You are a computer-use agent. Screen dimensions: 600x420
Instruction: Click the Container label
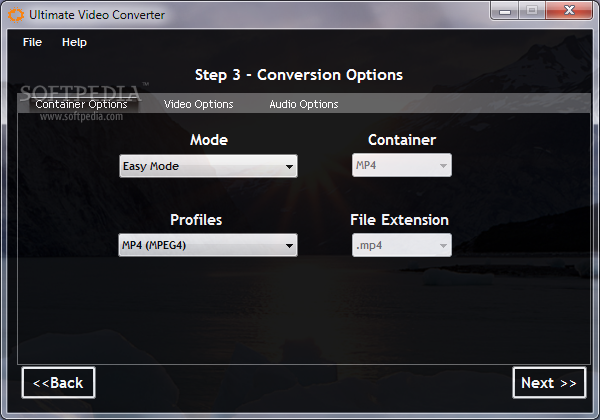tap(402, 140)
